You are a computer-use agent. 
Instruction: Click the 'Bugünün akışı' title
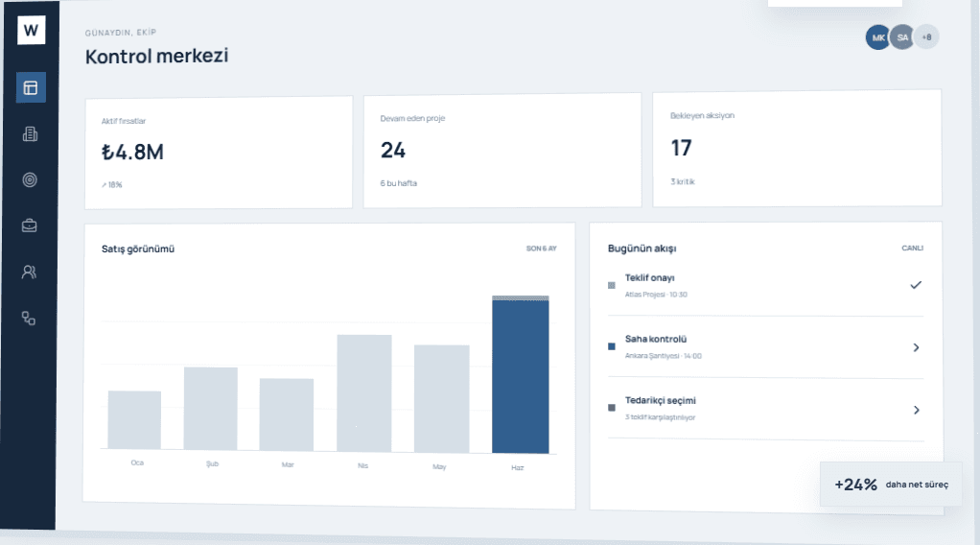642,249
